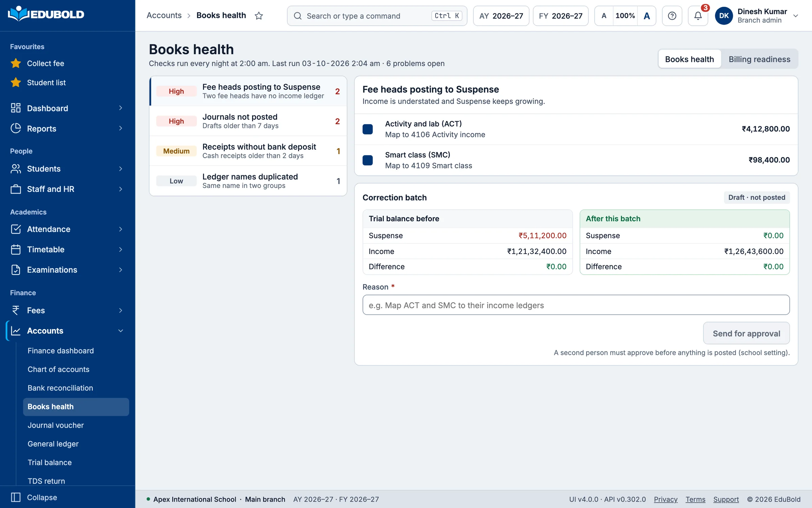Click the Students people icon
The width and height of the screenshot is (812, 508).
16,169
